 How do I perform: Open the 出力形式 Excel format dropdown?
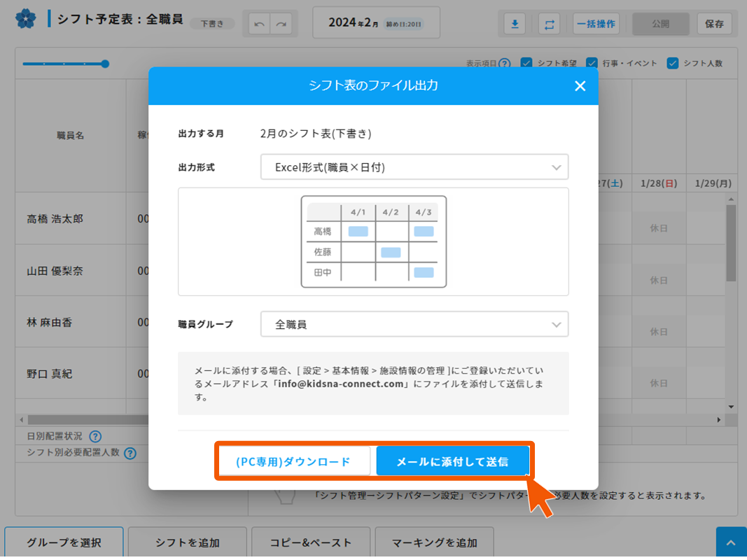point(414,167)
